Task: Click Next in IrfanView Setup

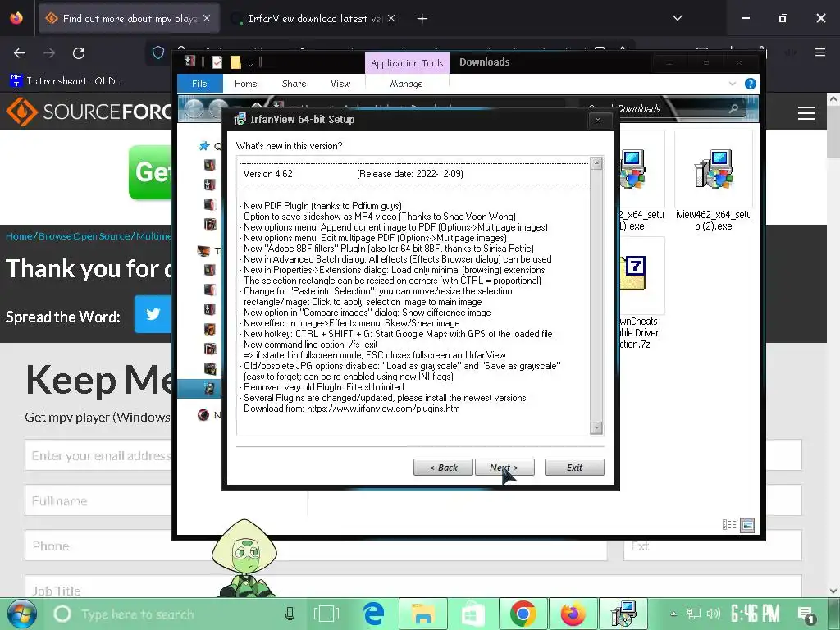Action: [x=504, y=467]
